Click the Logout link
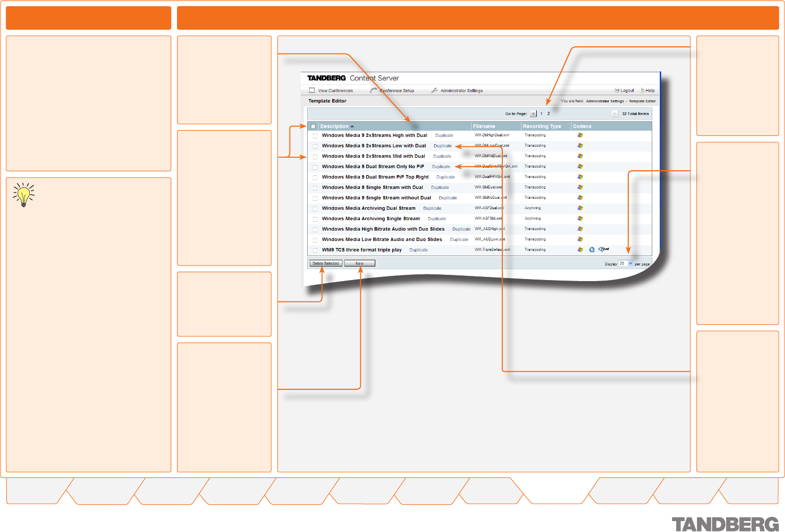Image resolution: width=785 pixels, height=532 pixels. tap(627, 91)
